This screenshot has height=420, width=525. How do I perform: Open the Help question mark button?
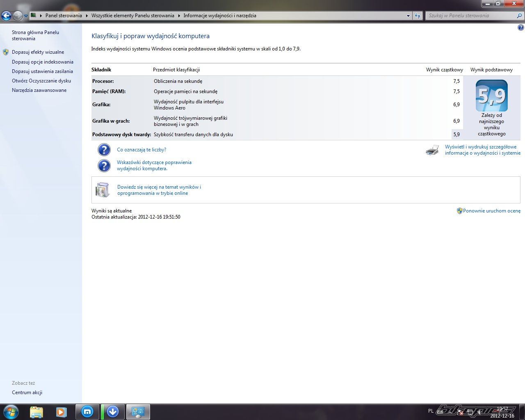click(521, 28)
